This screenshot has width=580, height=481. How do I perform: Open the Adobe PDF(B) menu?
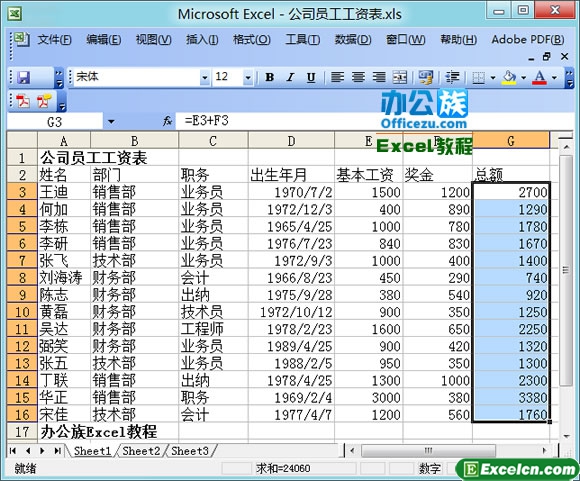(x=528, y=39)
